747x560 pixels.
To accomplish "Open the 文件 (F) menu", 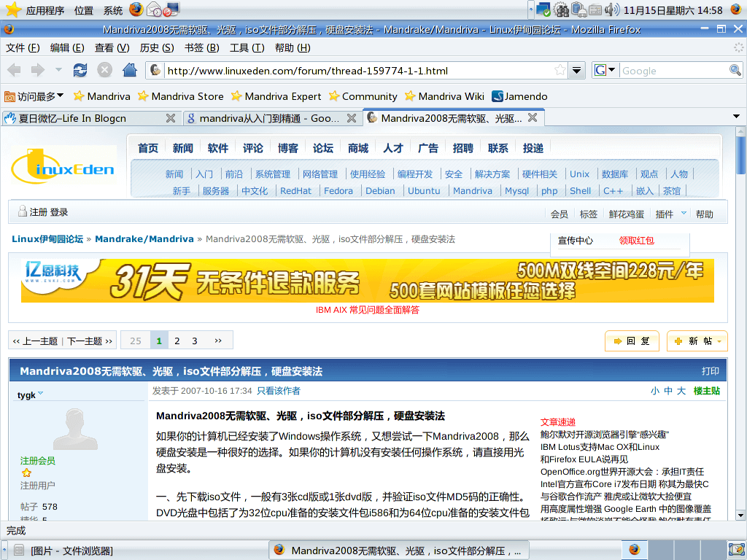I will (23, 47).
